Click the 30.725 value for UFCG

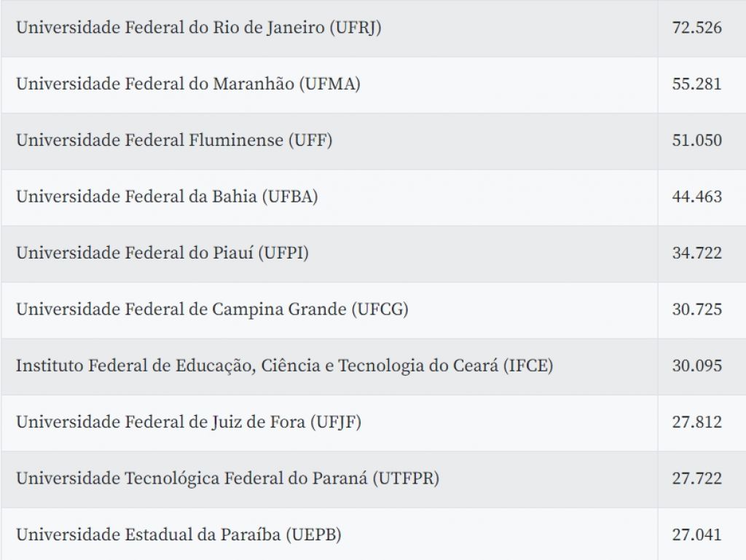[696, 309]
